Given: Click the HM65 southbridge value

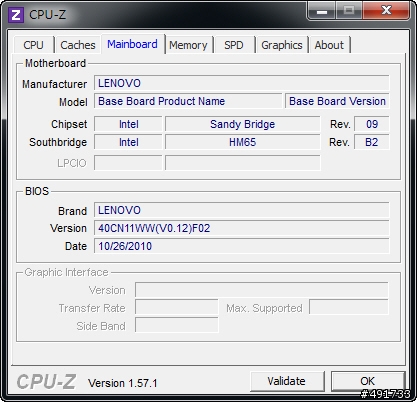Looking at the screenshot, I should pos(243,142).
